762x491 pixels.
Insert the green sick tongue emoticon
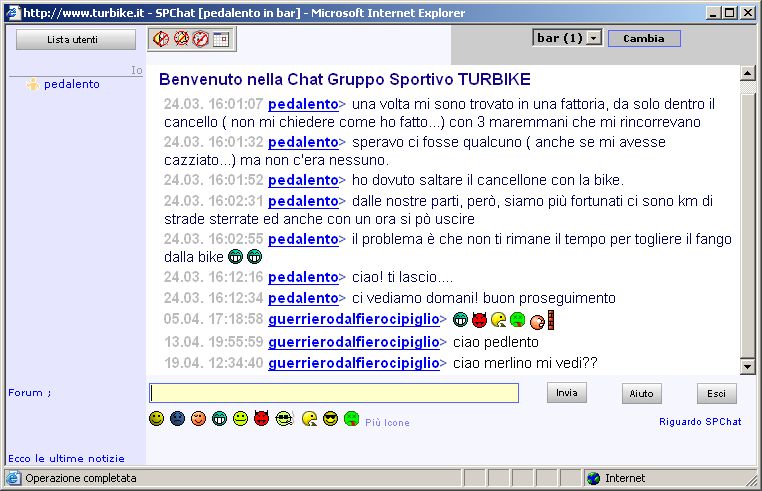[351, 419]
